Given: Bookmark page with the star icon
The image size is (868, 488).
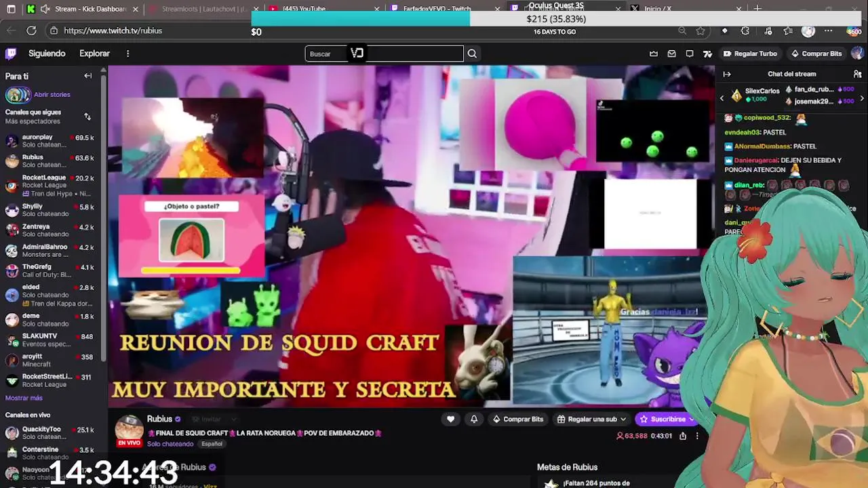Looking at the screenshot, I should tap(701, 30).
